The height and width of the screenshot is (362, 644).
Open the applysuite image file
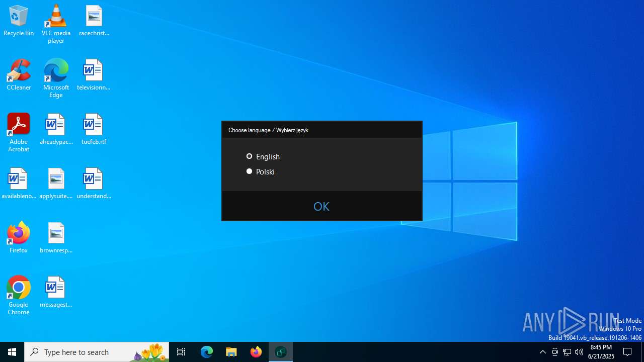(x=56, y=184)
